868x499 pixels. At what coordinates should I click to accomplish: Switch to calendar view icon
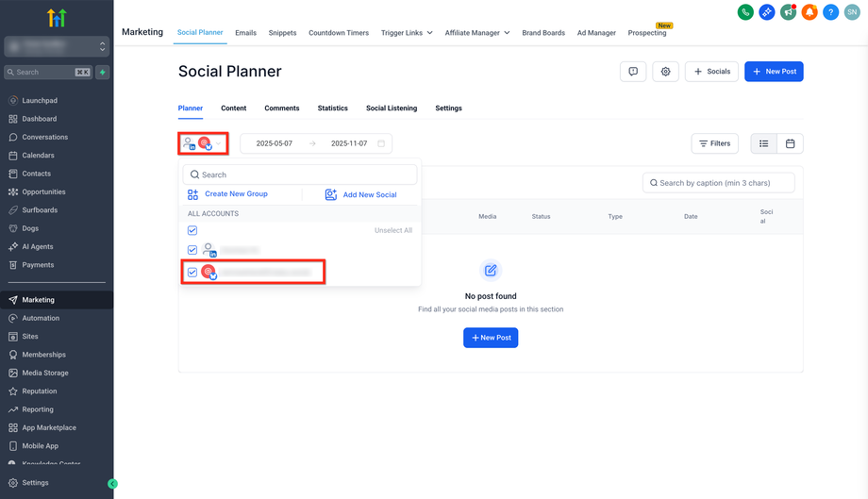[x=791, y=143]
